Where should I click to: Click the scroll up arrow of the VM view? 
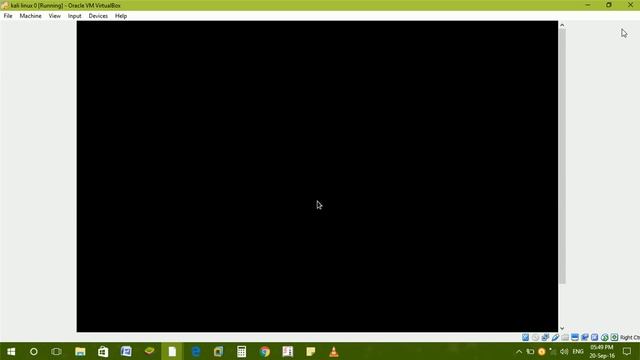[x=562, y=25]
